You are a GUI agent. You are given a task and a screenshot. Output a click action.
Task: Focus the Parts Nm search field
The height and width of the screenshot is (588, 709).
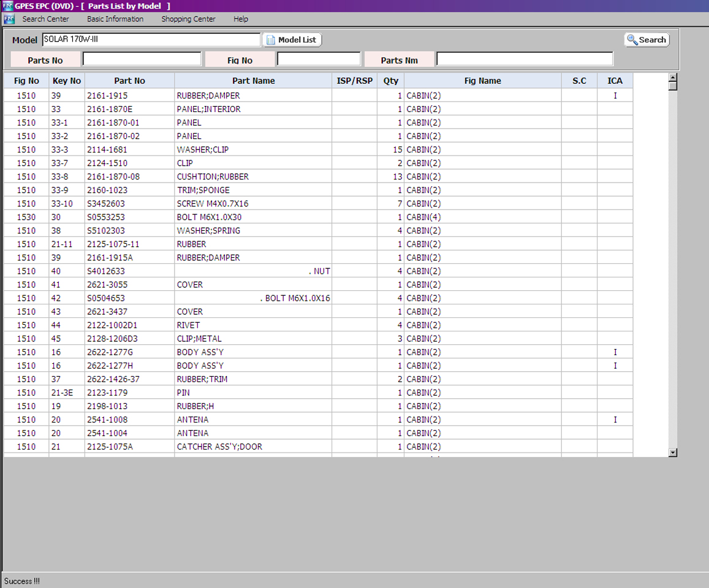[x=525, y=59]
